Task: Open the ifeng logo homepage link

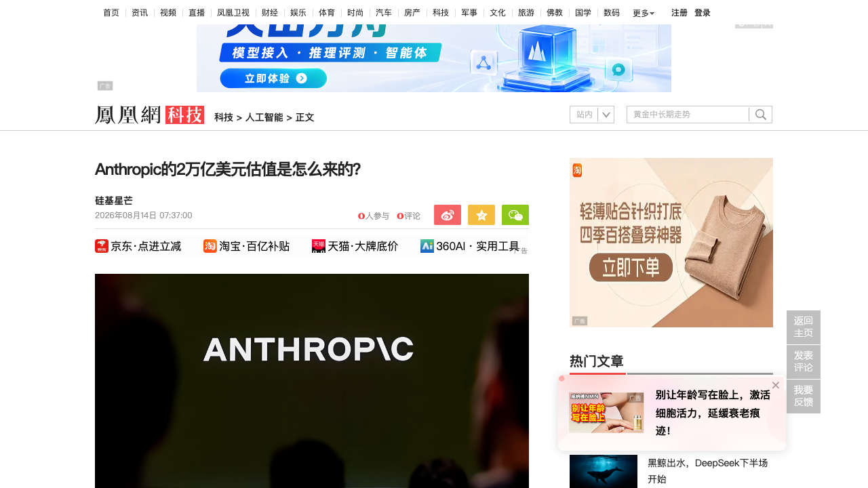Action: (x=128, y=115)
